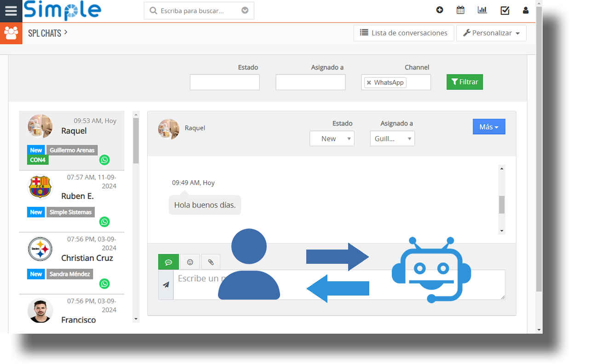Click the checkbox tasks icon in header
The image size is (590, 364).
504,10
